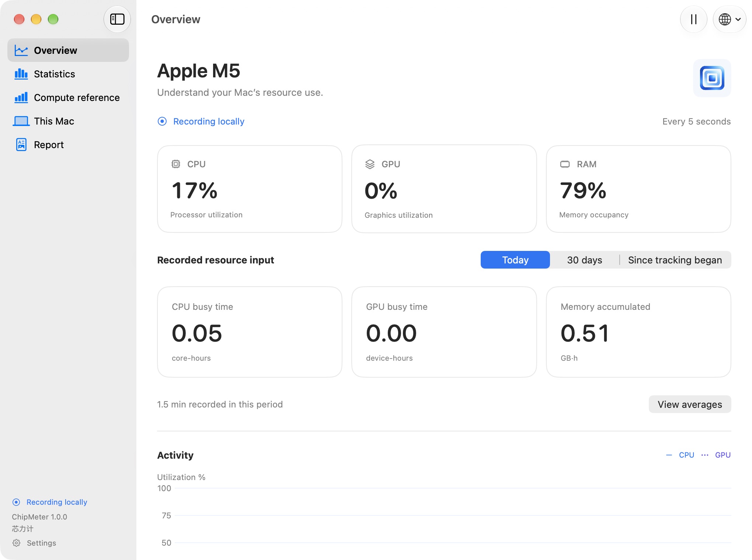Screen dimensions: 752x560
Task: Click the 0% GPU utilization value
Action: (381, 191)
